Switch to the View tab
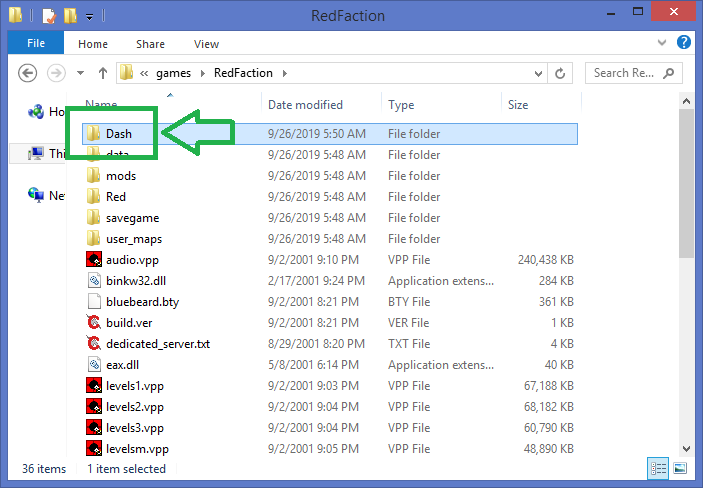 click(x=206, y=44)
